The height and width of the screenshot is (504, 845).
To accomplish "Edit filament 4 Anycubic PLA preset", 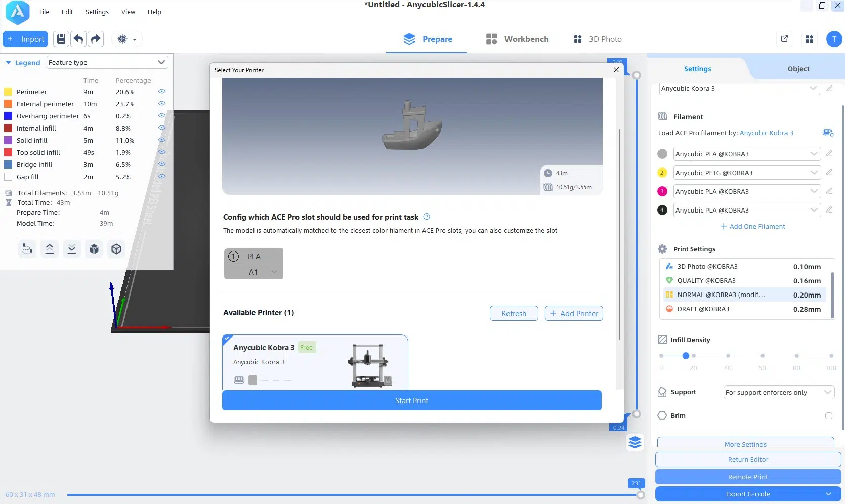I will coord(829,209).
